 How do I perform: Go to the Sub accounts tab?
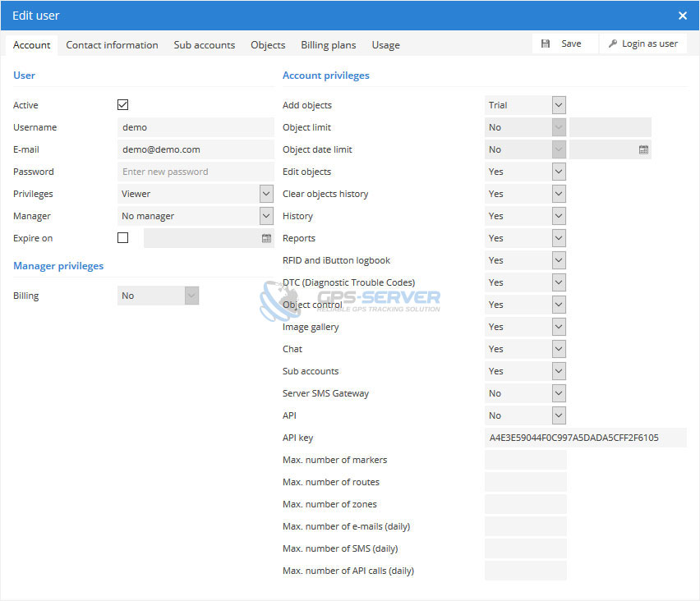click(204, 45)
